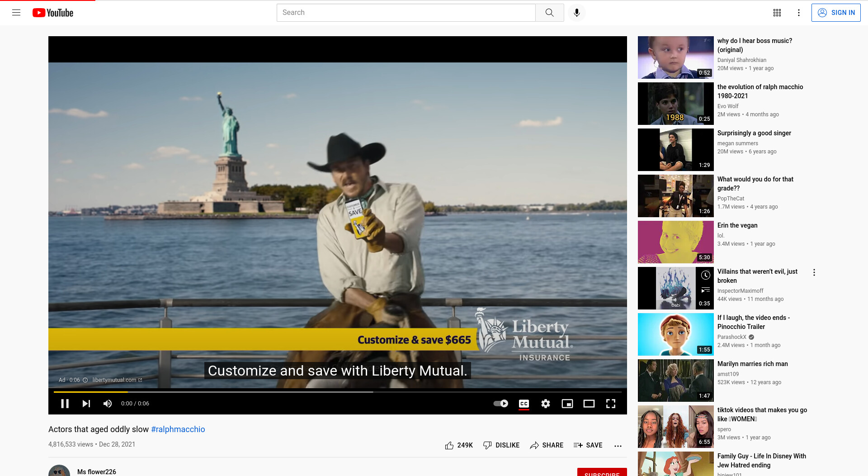Like the video (249K)
The height and width of the screenshot is (476, 868).
459,445
